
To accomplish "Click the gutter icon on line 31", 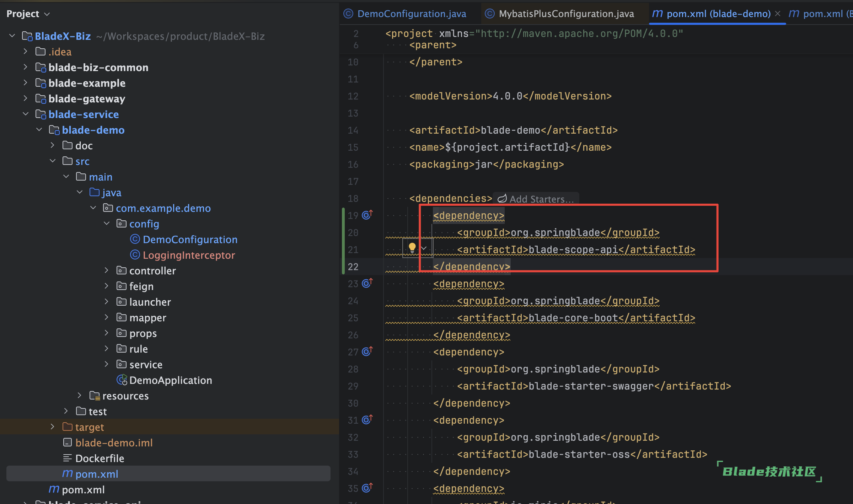I will click(367, 419).
